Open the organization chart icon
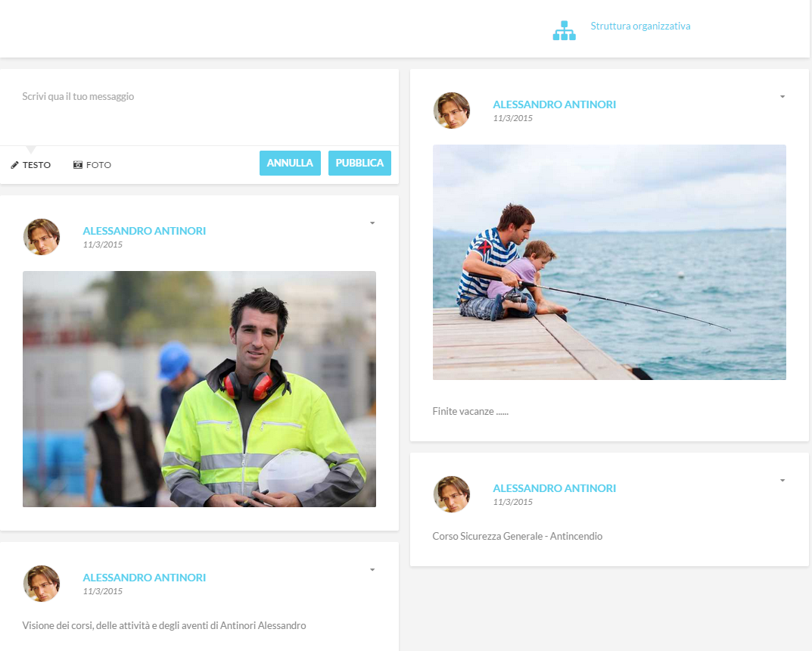812x651 pixels. [x=564, y=30]
